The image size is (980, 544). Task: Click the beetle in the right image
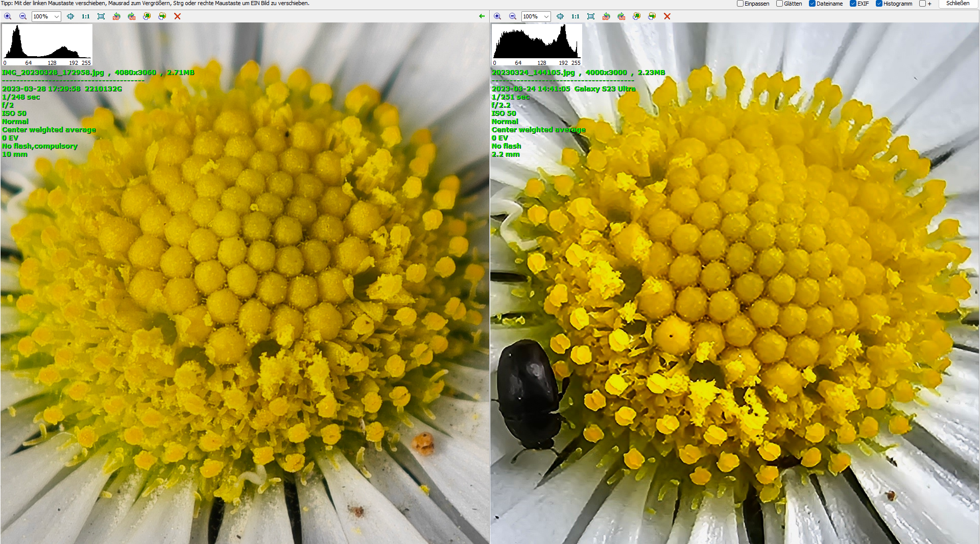point(529,393)
